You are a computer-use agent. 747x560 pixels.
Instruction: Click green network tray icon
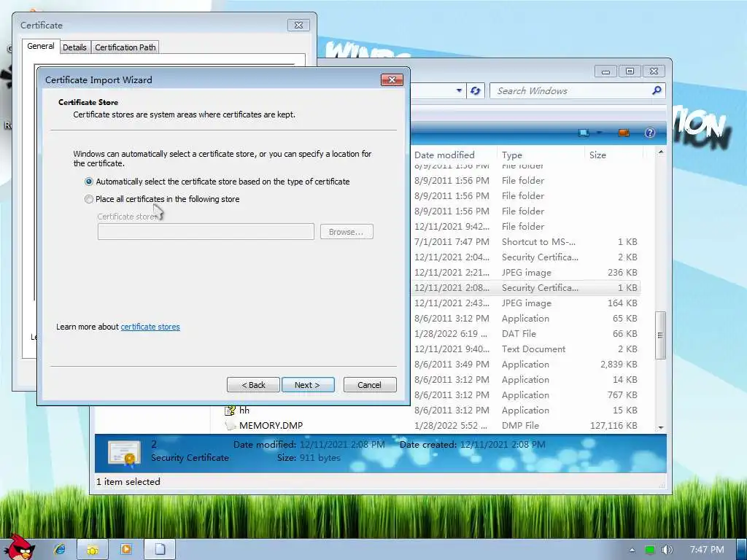click(650, 550)
